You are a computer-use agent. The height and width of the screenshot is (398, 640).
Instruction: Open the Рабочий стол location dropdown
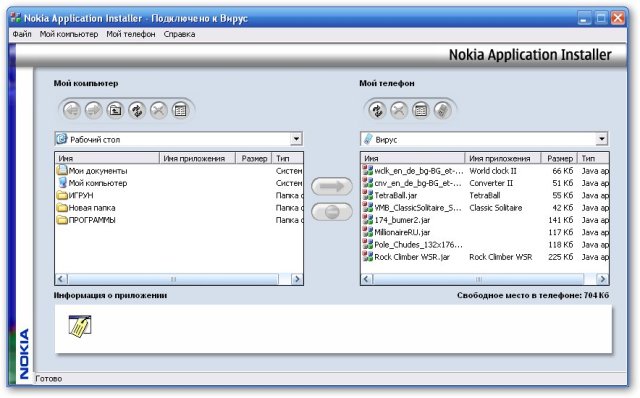[x=296, y=139]
